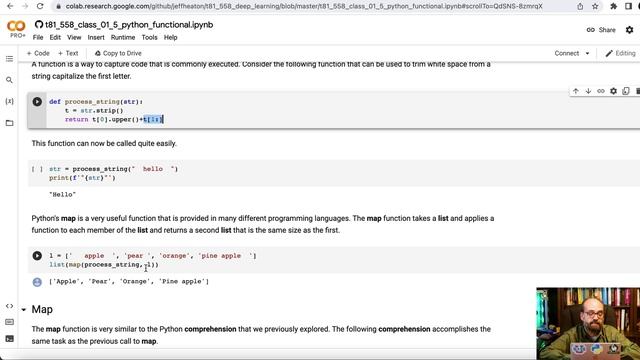
Task: Toggle the browser side panel icon
Action: pos(629,6)
